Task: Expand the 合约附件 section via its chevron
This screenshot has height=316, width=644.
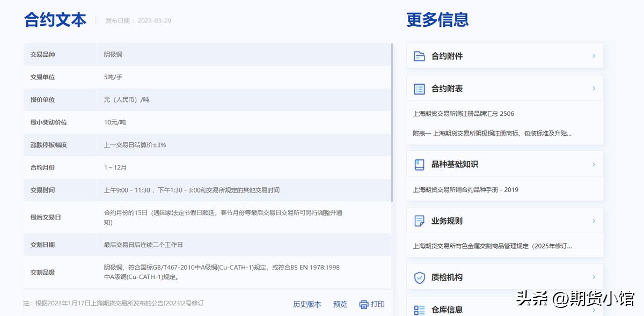Action: click(594, 55)
